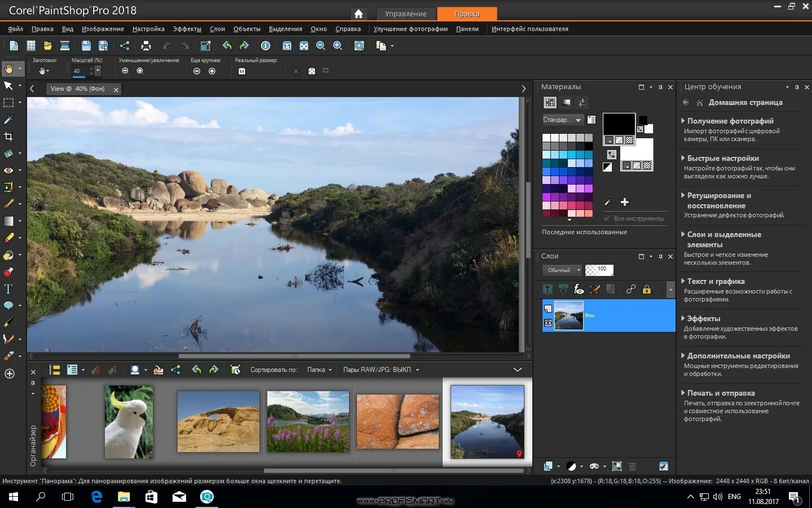Click the Print icon in the toolbar
This screenshot has width=812, height=508.
coord(146,46)
